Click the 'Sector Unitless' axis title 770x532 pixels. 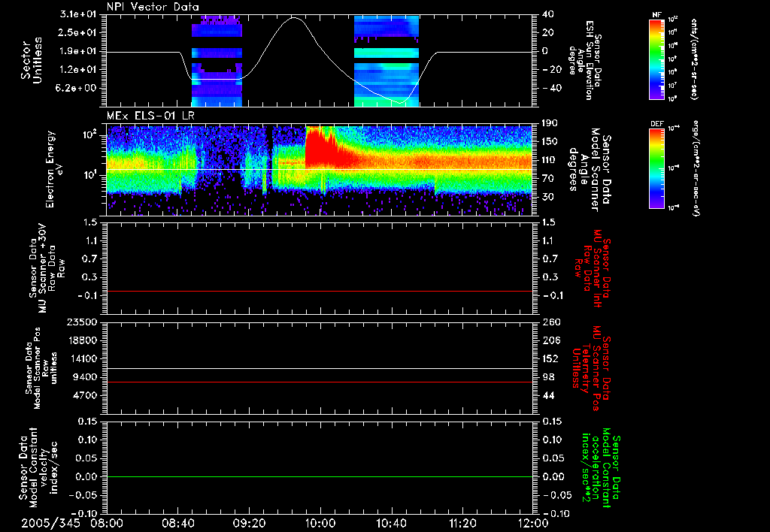[x=32, y=60]
